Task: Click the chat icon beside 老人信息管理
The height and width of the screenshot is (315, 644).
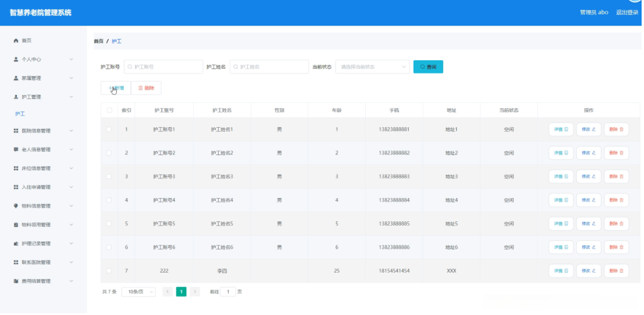Action: point(16,149)
